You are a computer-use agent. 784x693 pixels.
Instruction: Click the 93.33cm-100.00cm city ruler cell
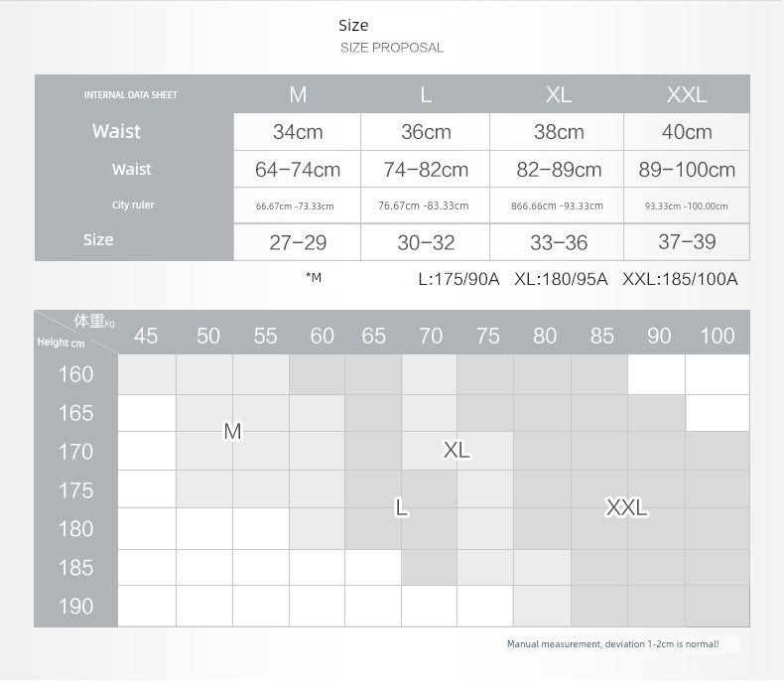tap(687, 207)
